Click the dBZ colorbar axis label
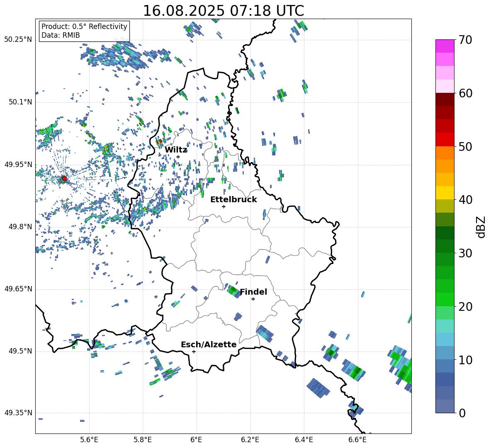The height and width of the screenshot is (448, 491). coord(480,227)
